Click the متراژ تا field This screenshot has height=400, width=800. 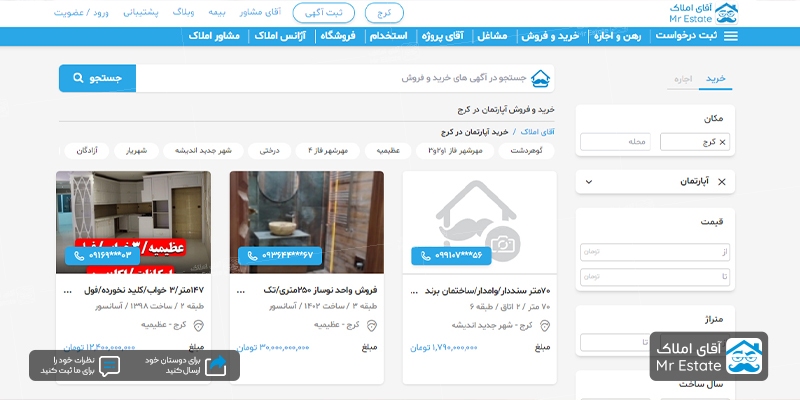tap(615, 342)
